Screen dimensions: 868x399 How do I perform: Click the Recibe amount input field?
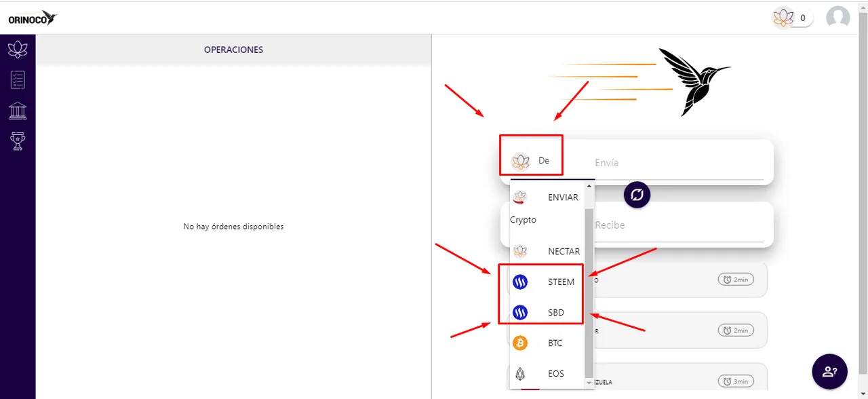pos(679,225)
